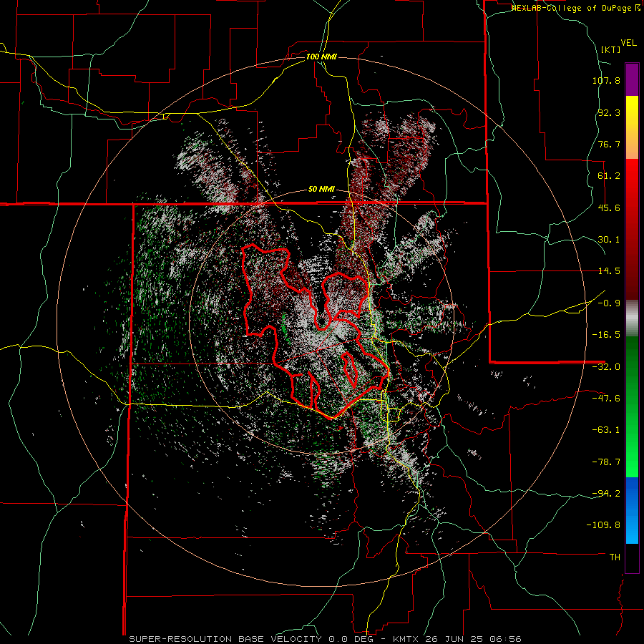The width and height of the screenshot is (644, 644).
Task: Click the blue segment of velocity color bar
Action: [x=632, y=510]
